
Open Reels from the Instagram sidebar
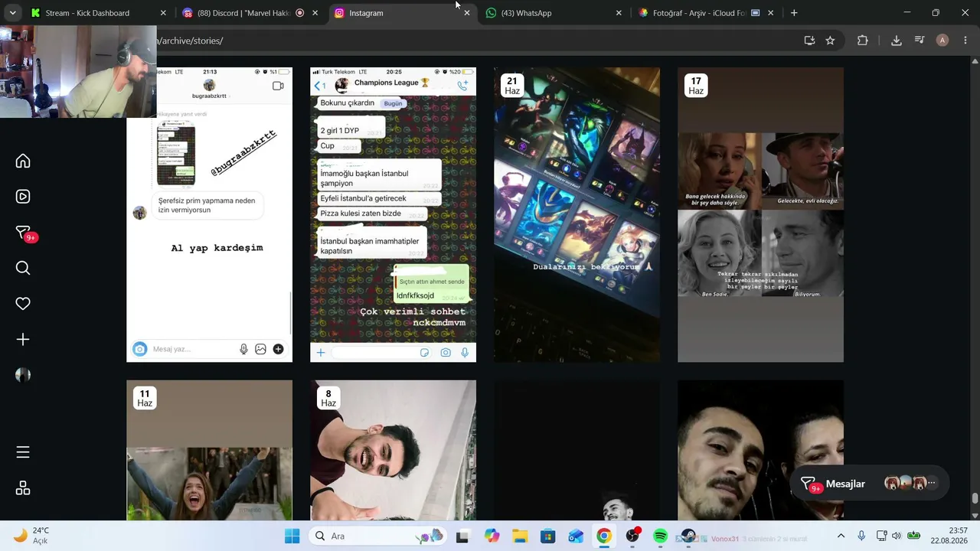click(23, 197)
